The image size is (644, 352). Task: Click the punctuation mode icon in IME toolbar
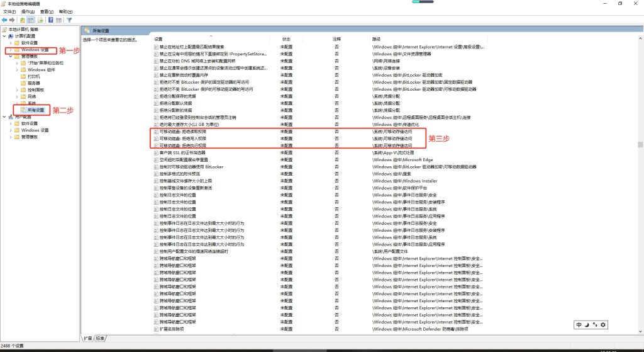[x=595, y=325]
